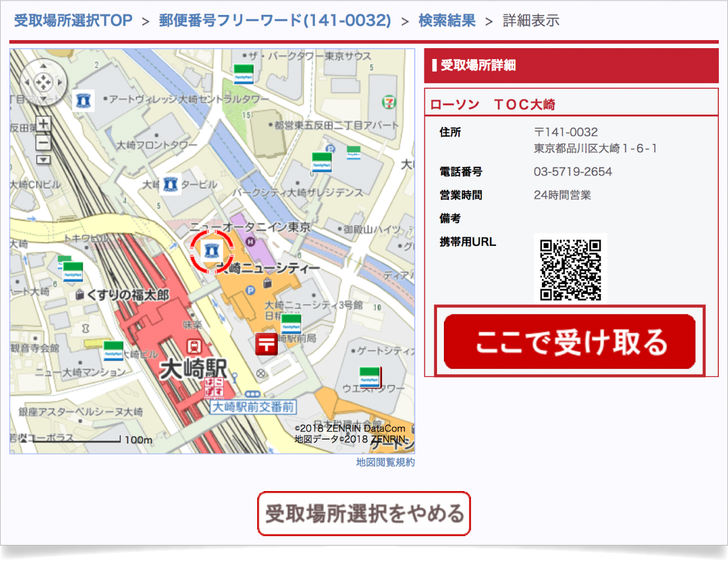The width and height of the screenshot is (728, 565).
Task: Click 受取場所選択をやめる button
Action: [364, 513]
